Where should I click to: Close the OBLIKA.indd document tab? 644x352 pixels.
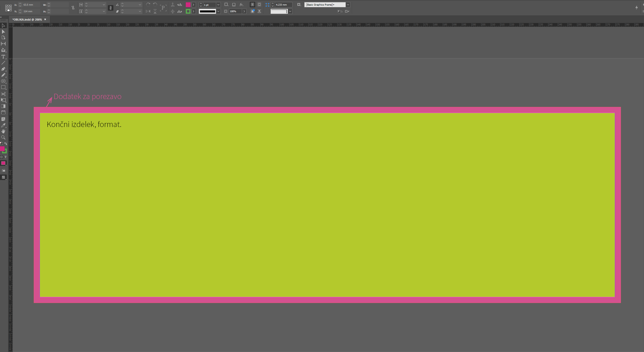(45, 19)
